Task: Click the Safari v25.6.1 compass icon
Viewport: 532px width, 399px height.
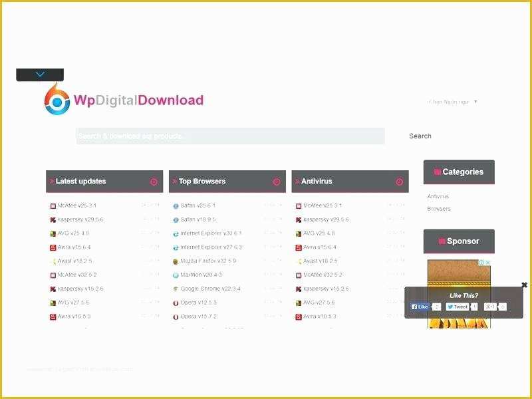Action: (x=176, y=206)
